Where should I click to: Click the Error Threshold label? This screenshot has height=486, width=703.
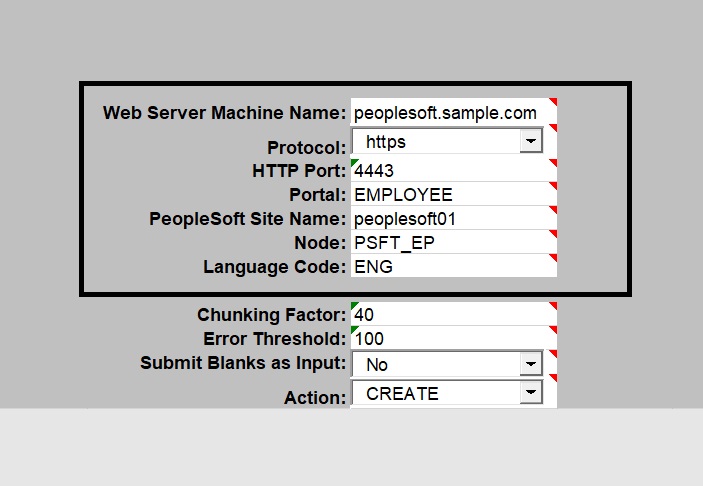(274, 339)
